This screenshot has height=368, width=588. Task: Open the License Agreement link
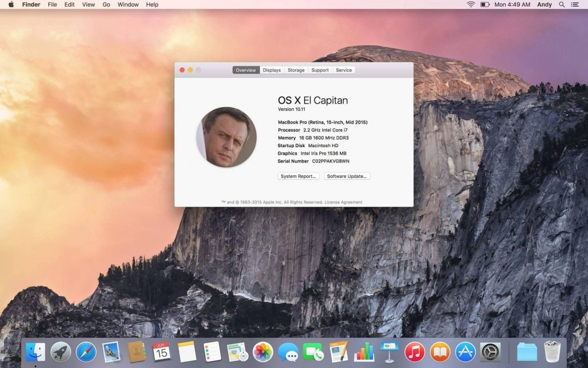coord(343,203)
